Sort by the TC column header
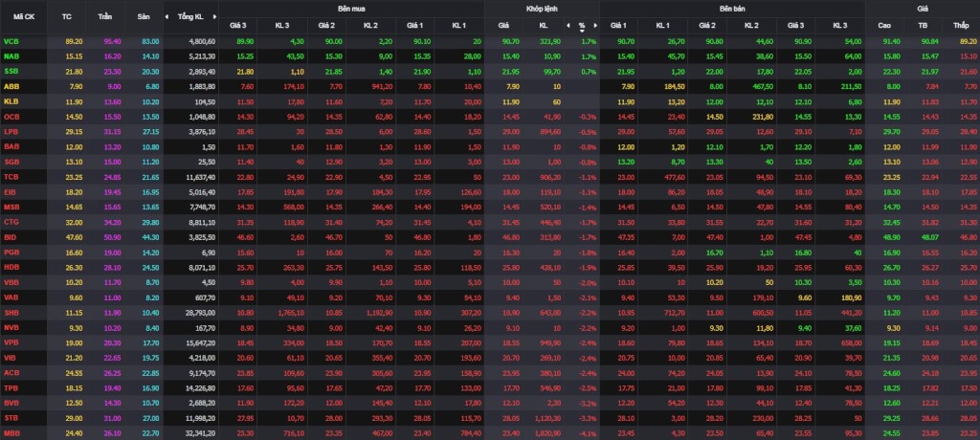 click(67, 17)
